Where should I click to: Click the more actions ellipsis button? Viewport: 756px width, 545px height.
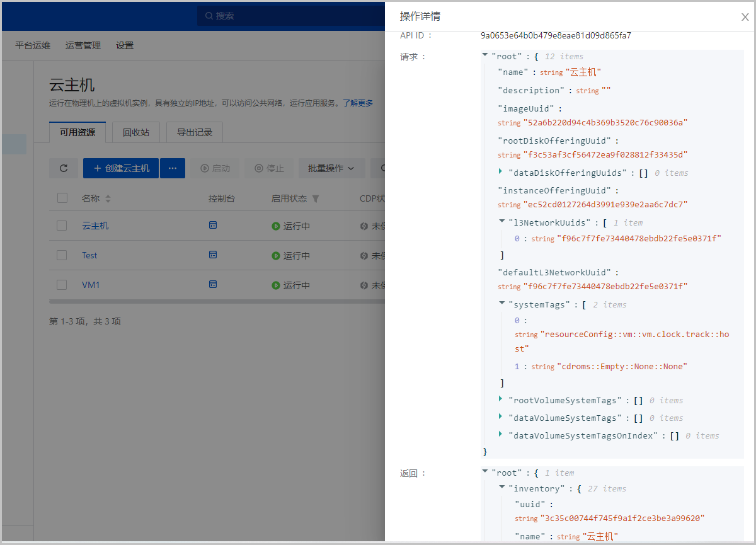coord(172,168)
